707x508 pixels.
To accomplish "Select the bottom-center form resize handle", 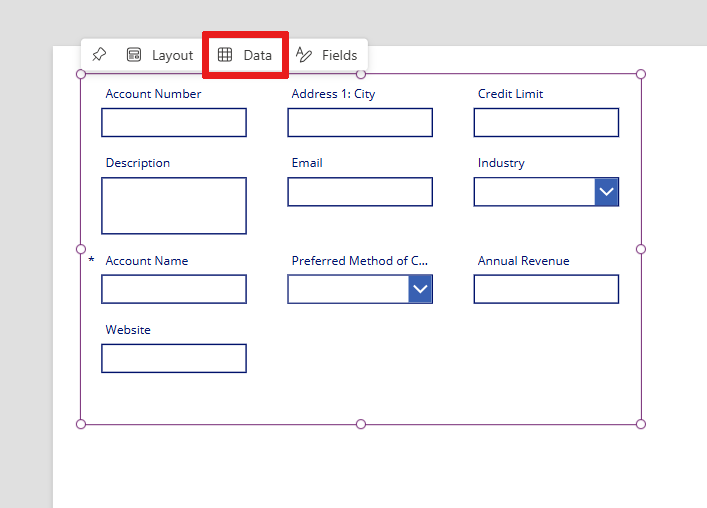I will click(361, 424).
